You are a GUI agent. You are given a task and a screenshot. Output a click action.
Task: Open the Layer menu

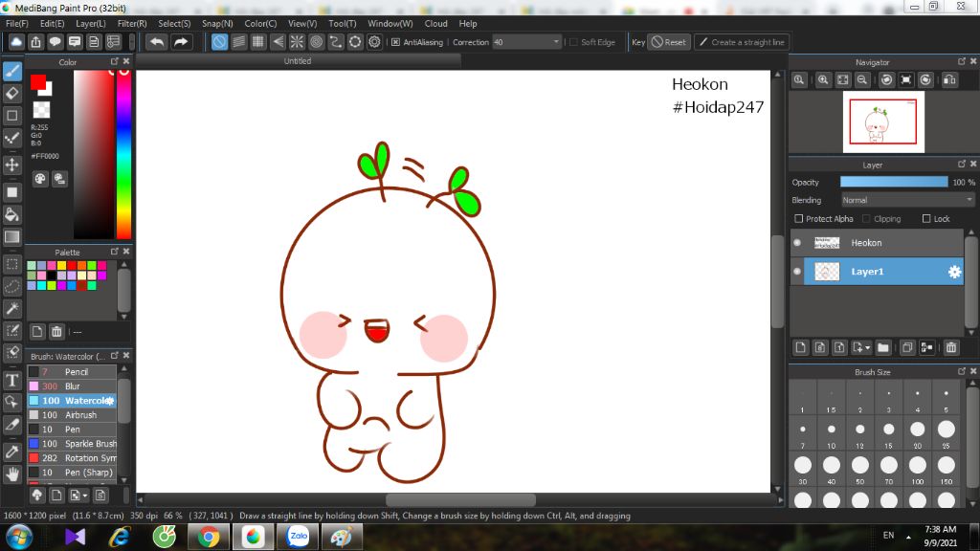(x=91, y=24)
